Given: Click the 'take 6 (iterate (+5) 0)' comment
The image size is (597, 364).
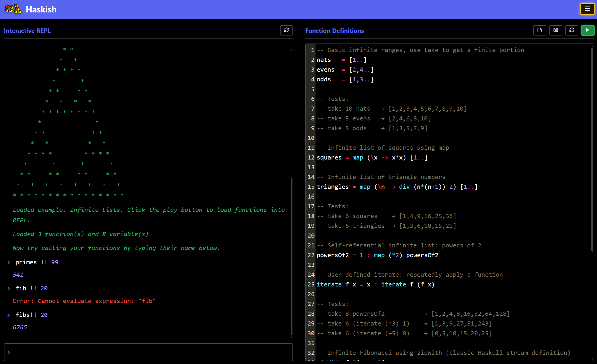Looking at the screenshot, I should [x=404, y=333].
